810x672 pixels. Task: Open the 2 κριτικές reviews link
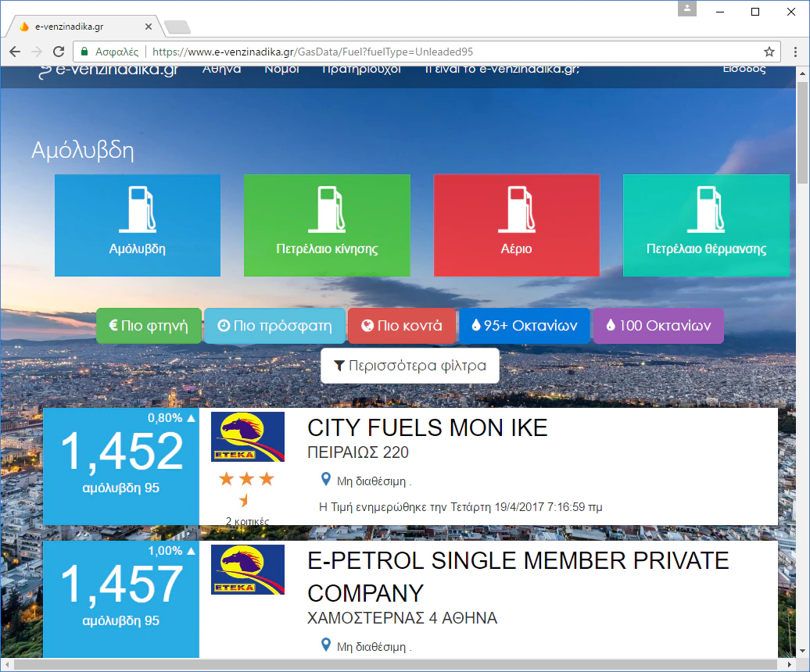point(247,520)
